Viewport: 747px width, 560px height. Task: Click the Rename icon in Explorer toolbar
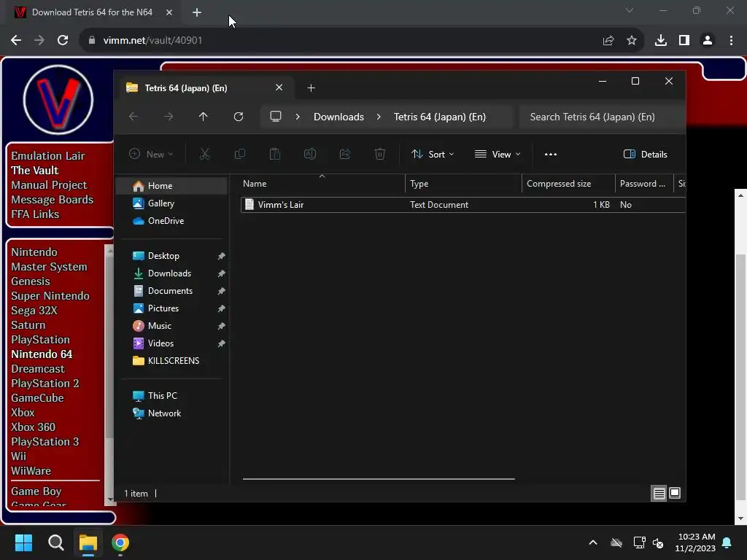[x=309, y=154]
